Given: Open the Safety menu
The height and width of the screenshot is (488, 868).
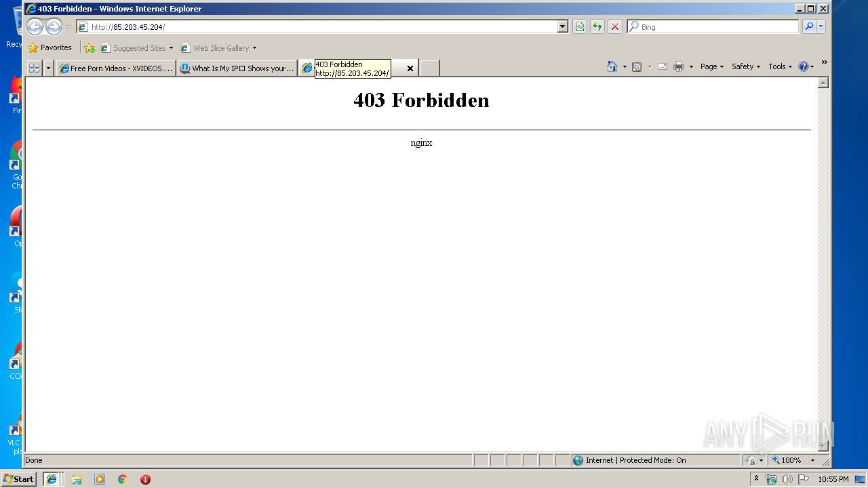Looking at the screenshot, I should 746,66.
